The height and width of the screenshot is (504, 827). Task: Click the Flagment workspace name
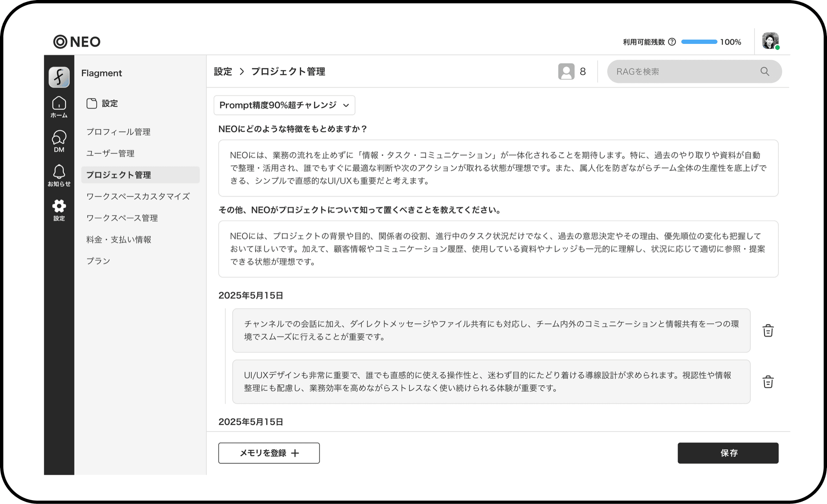tap(102, 73)
